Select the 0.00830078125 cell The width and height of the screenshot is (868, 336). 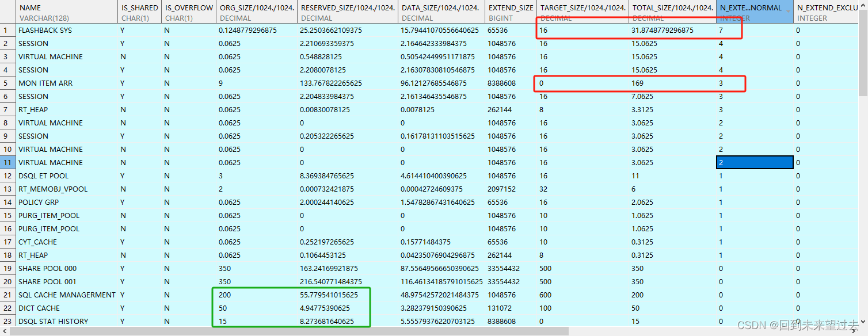click(x=348, y=109)
